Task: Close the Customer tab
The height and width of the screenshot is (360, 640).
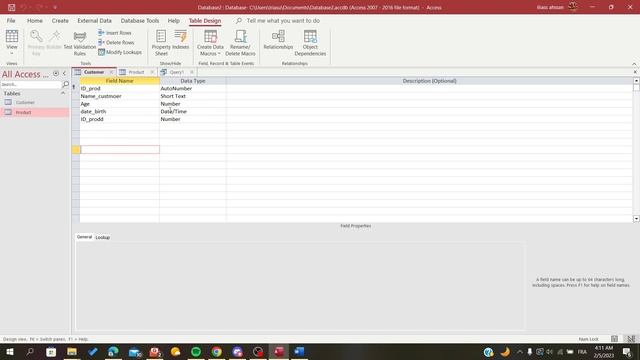Action: click(111, 72)
